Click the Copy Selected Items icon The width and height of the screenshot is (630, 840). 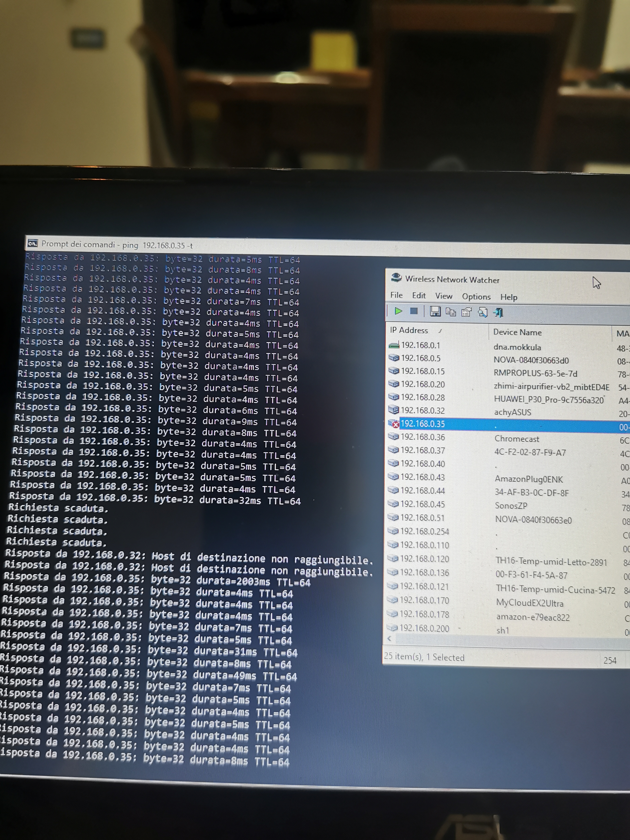[451, 312]
